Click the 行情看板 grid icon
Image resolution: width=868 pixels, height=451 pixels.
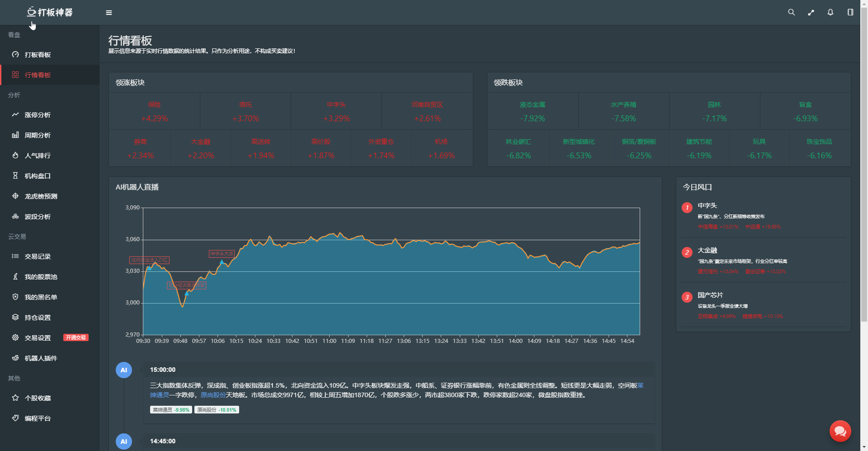tap(15, 75)
